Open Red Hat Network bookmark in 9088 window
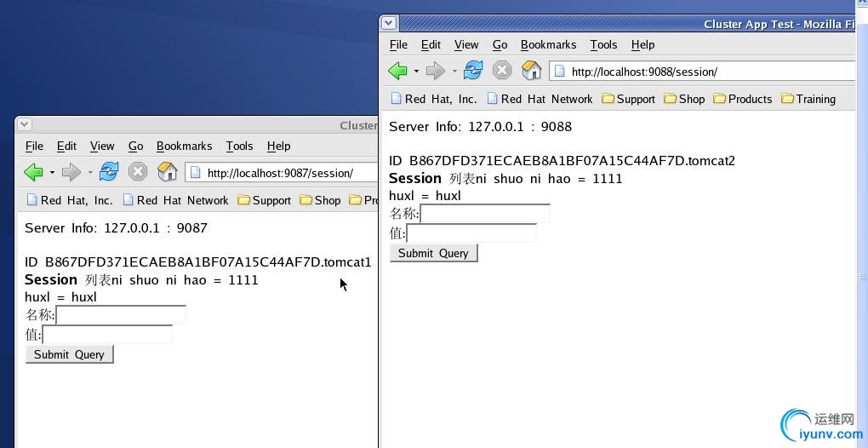The height and width of the screenshot is (448, 868). [540, 99]
